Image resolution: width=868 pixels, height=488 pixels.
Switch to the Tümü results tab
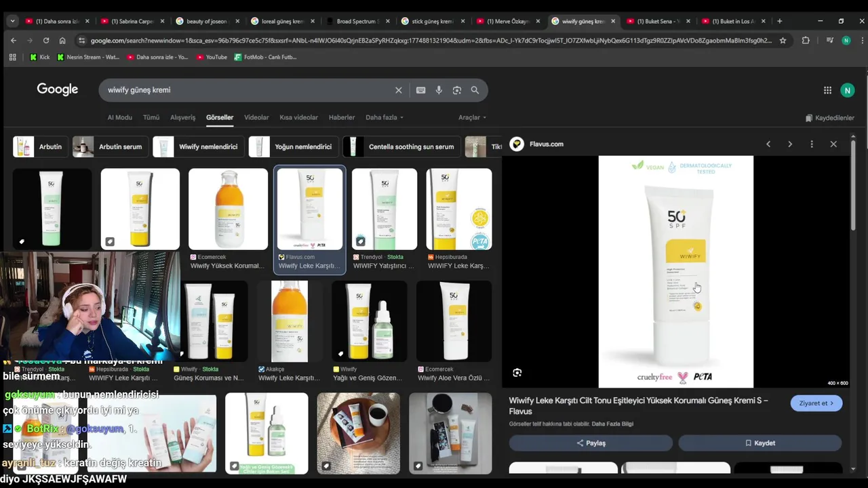(151, 117)
